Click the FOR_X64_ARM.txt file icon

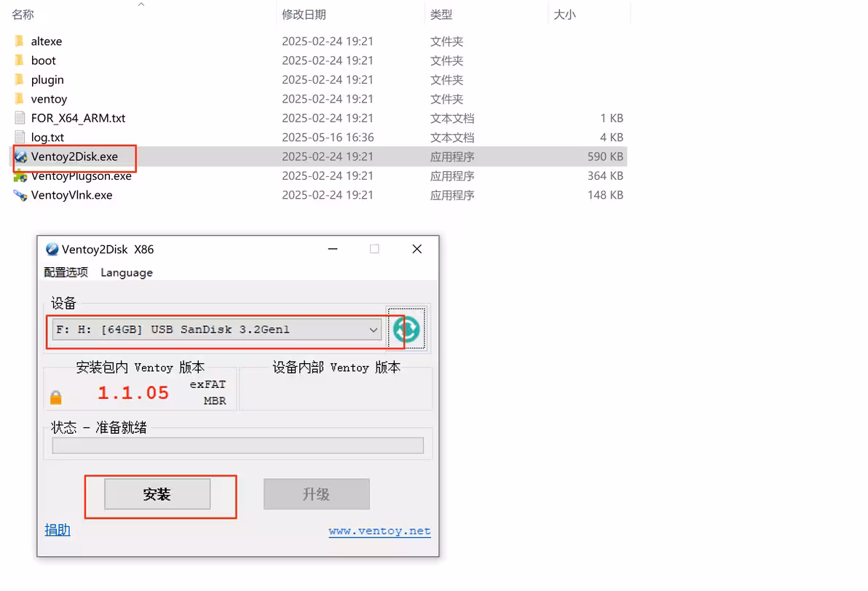(20, 118)
